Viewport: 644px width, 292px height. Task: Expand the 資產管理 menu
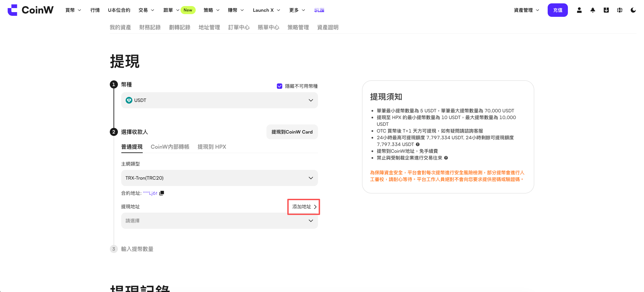tap(526, 10)
